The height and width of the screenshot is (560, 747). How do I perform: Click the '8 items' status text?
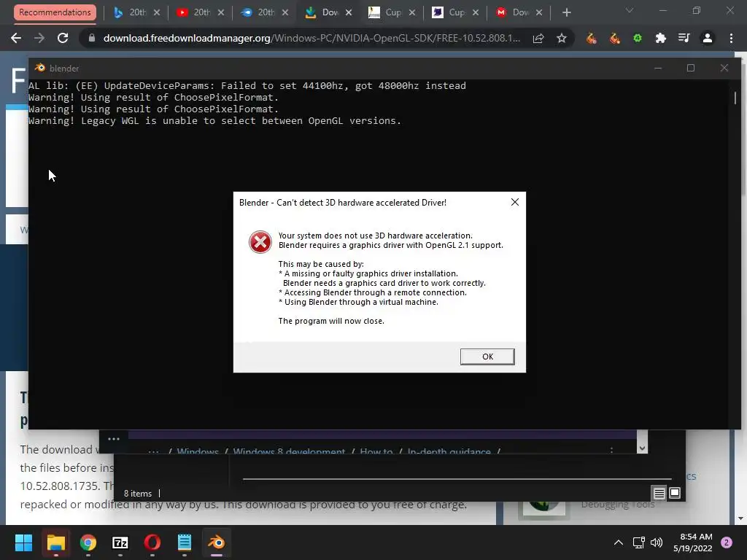pos(138,494)
